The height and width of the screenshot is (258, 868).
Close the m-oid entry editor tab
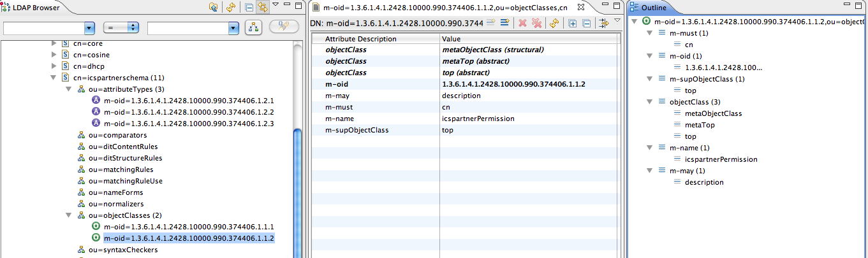click(x=580, y=8)
